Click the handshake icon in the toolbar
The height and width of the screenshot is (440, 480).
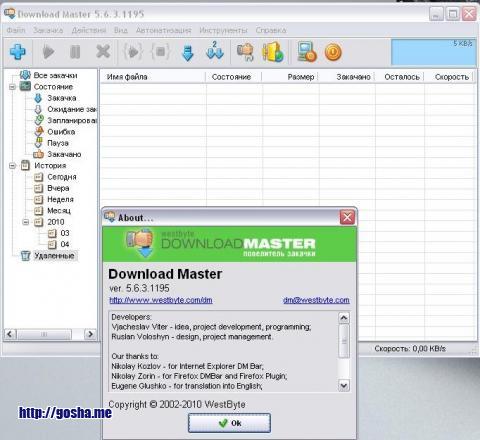click(246, 52)
